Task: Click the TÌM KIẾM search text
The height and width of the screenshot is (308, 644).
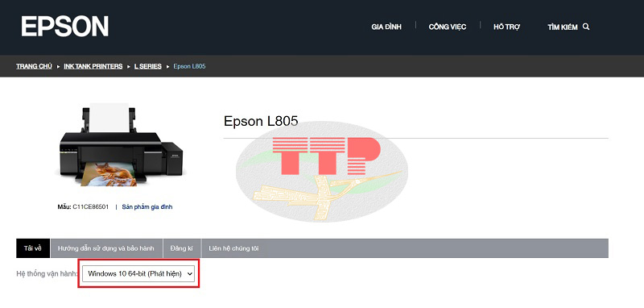Action: point(562,27)
